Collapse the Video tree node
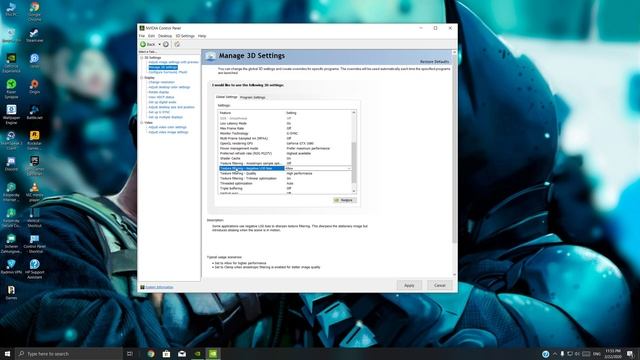640x360 pixels. (142, 122)
